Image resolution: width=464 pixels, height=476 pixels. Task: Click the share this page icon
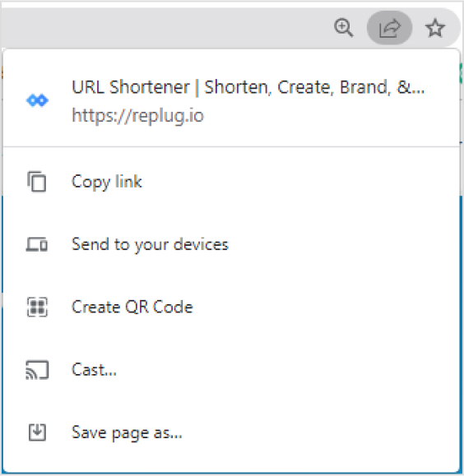pyautogui.click(x=390, y=28)
